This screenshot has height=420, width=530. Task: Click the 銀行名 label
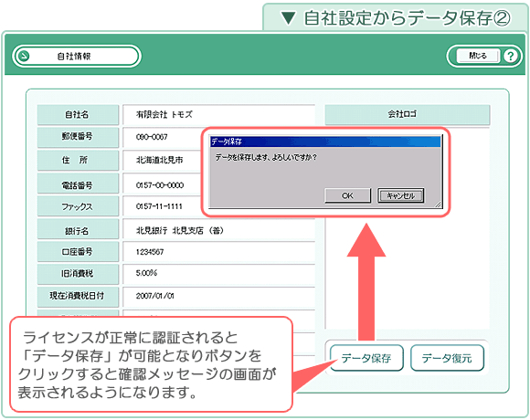78,230
